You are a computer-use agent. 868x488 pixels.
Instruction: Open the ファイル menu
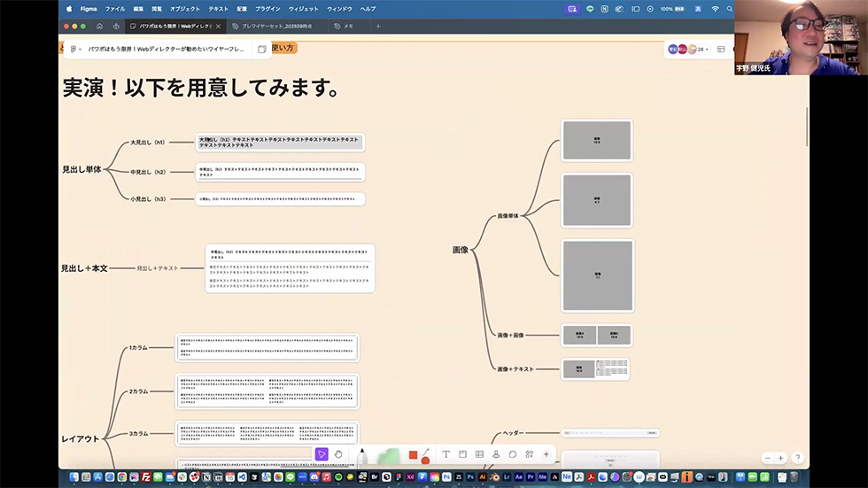[115, 9]
